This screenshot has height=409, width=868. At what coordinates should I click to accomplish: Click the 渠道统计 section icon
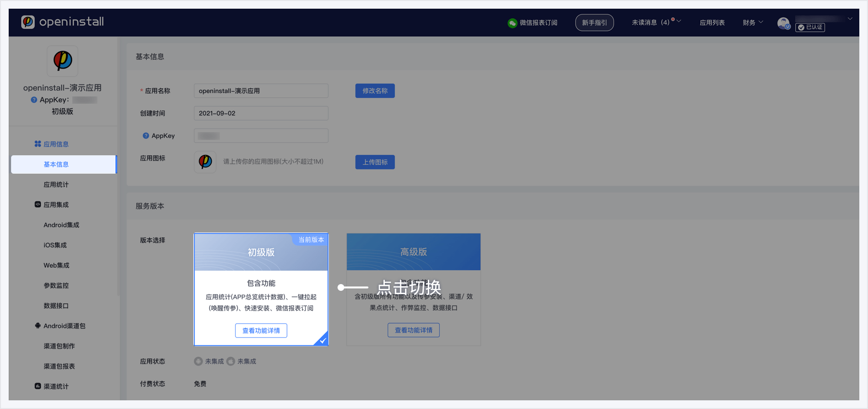tap(38, 386)
